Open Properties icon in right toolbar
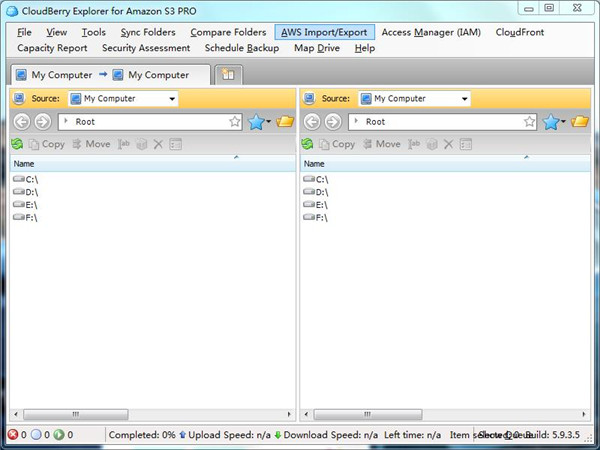 (465, 144)
